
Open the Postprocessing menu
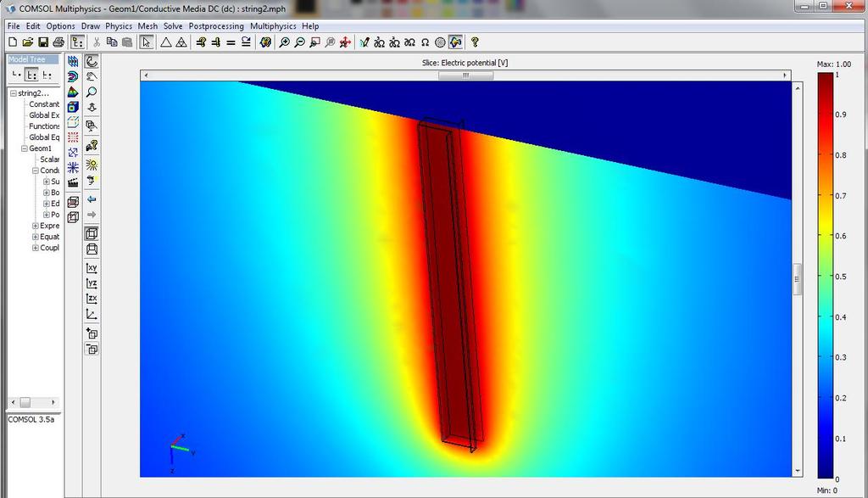click(x=216, y=26)
